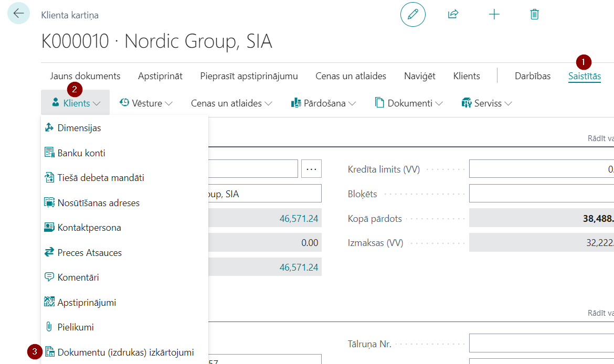Expand the Pārdošana dropdown
Image resolution: width=614 pixels, height=364 pixels.
click(323, 103)
